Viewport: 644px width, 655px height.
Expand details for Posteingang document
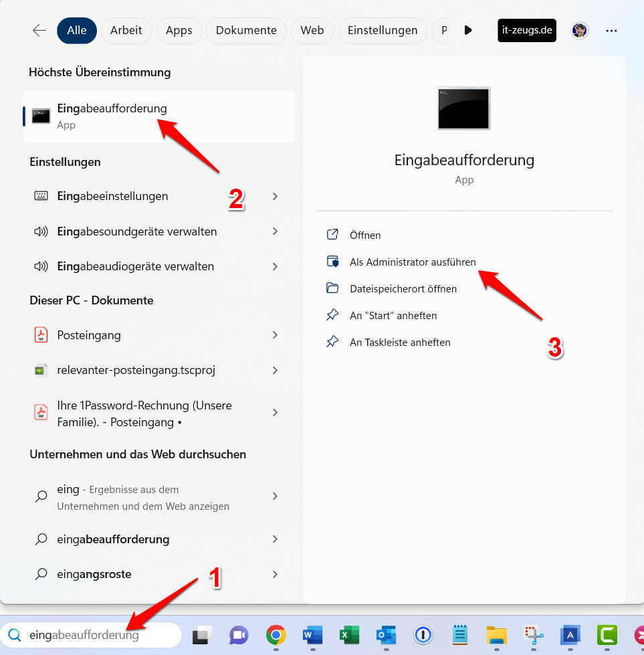(x=275, y=335)
